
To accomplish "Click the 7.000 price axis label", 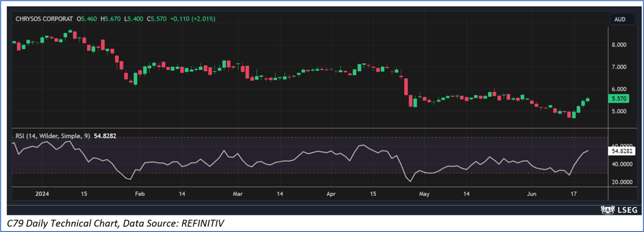I will coord(619,67).
